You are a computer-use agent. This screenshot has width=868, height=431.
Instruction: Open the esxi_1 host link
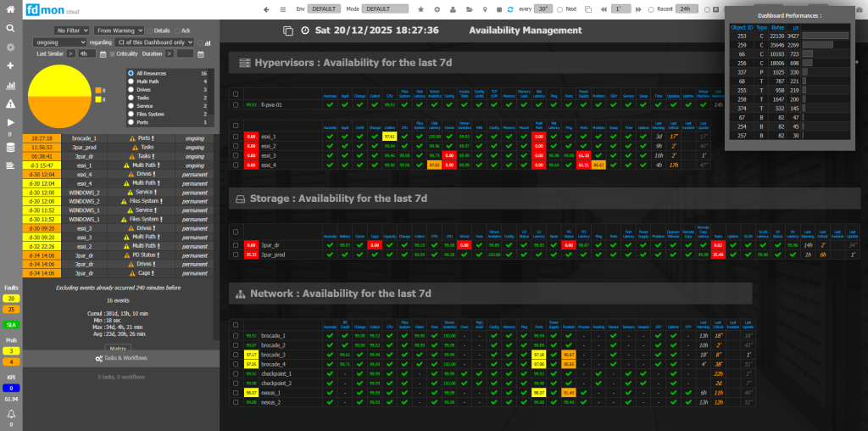click(269, 136)
